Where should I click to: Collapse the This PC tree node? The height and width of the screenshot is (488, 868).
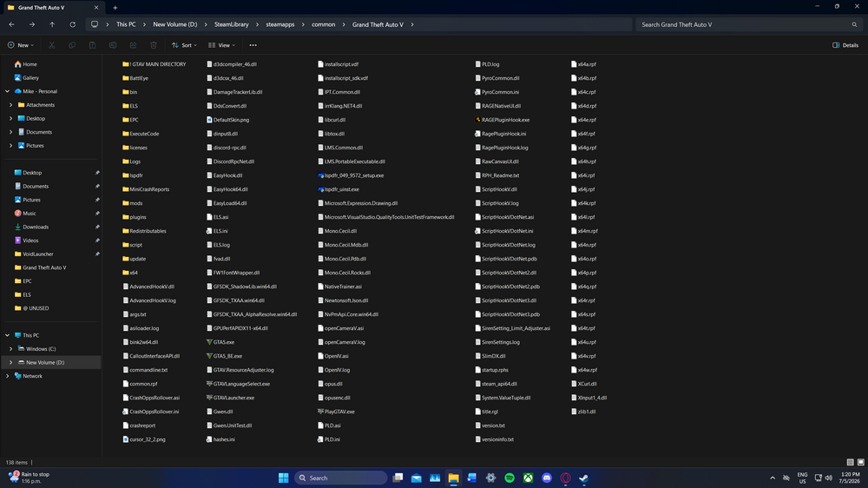coord(7,335)
